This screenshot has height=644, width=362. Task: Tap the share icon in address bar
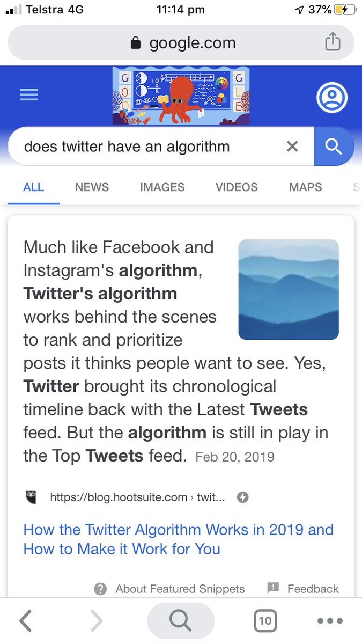333,42
